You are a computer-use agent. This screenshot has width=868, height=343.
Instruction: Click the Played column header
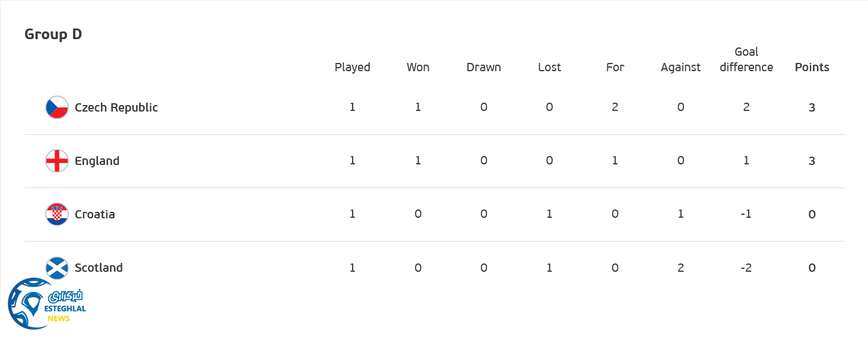(x=352, y=67)
